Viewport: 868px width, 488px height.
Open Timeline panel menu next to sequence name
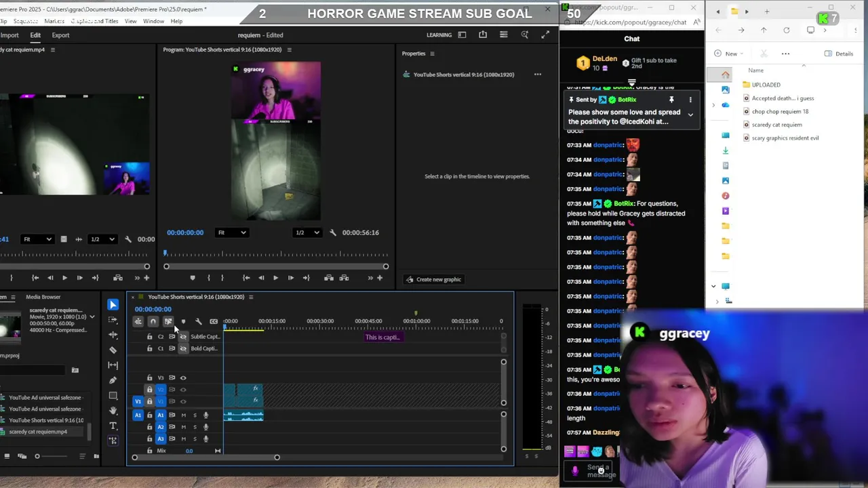pos(251,297)
